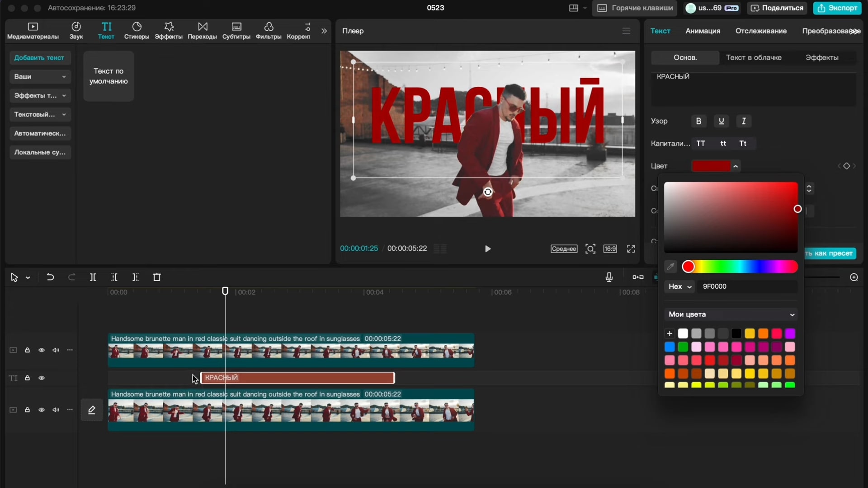The height and width of the screenshot is (488, 868).
Task: Select the black color swatch
Action: coord(736,333)
